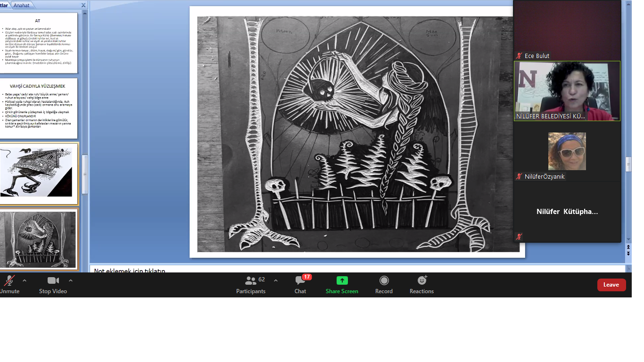This screenshot has width=644, height=362.
Task: Leave the meeting
Action: click(611, 285)
